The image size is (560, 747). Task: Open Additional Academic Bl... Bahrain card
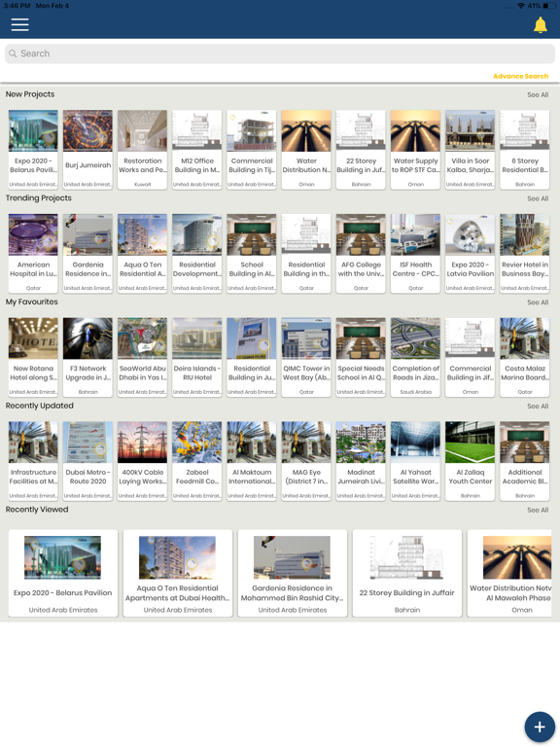[525, 461]
